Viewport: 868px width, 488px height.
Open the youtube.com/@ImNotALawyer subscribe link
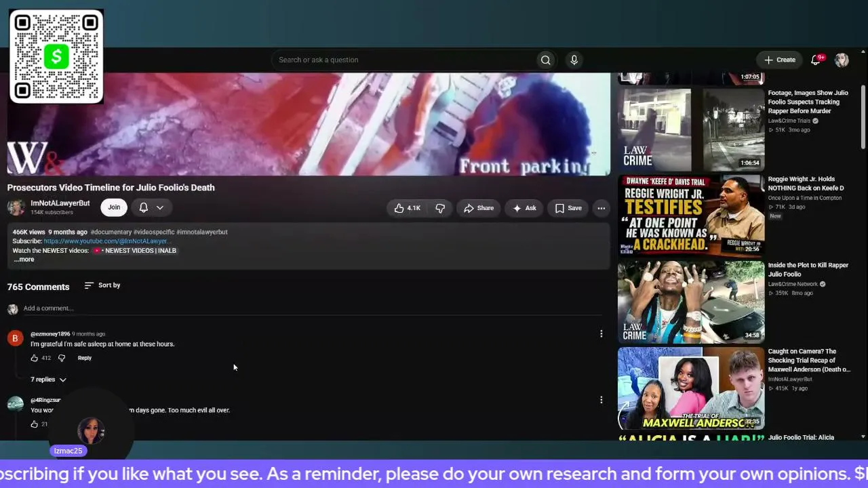[107, 241]
